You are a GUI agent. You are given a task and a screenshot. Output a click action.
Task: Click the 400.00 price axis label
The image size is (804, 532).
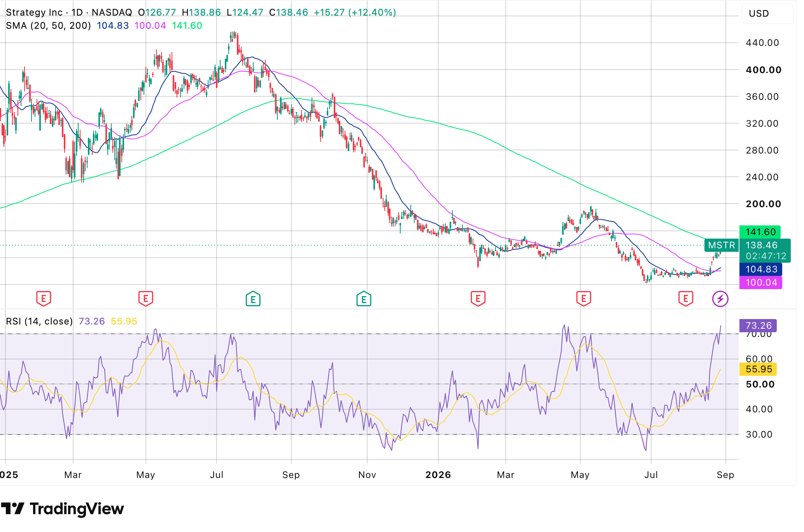click(764, 70)
